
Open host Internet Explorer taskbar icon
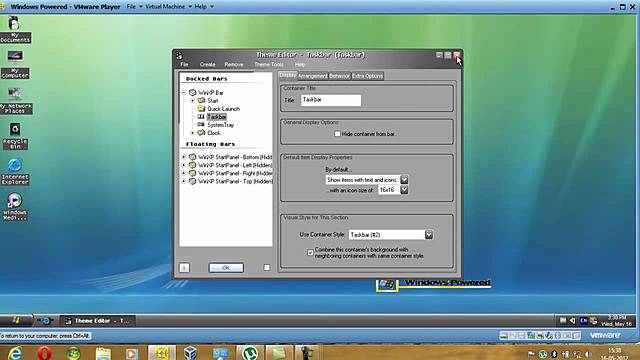point(16,353)
